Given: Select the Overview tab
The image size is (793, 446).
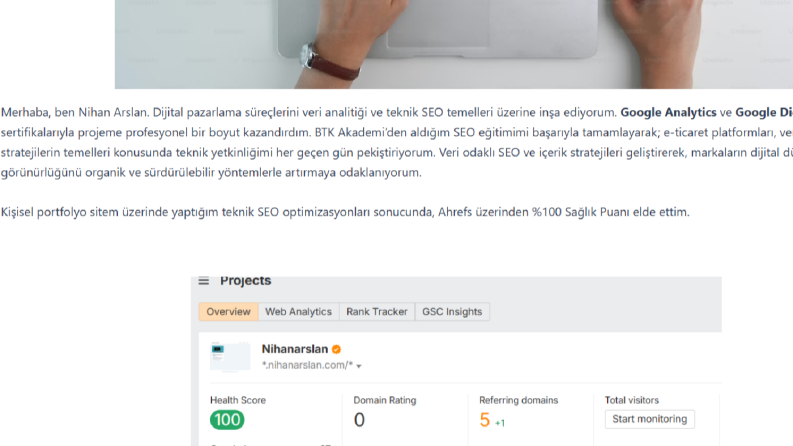Looking at the screenshot, I should tap(229, 311).
